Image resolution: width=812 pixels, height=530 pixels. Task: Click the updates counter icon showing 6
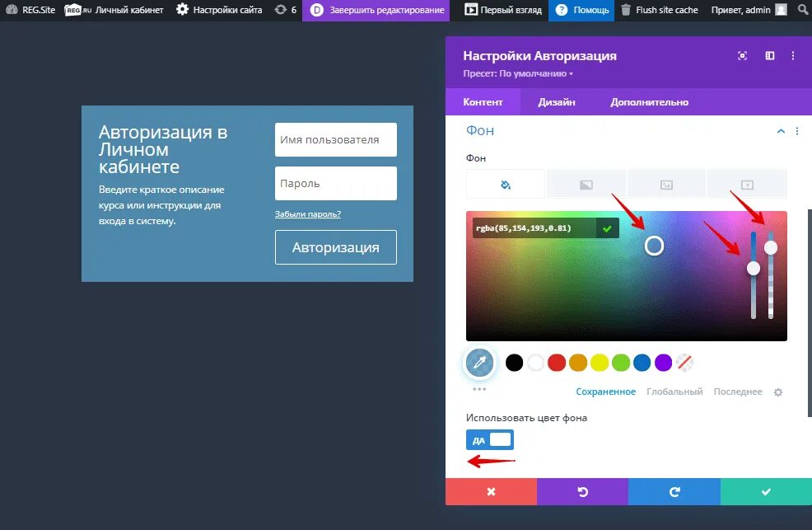click(x=285, y=10)
